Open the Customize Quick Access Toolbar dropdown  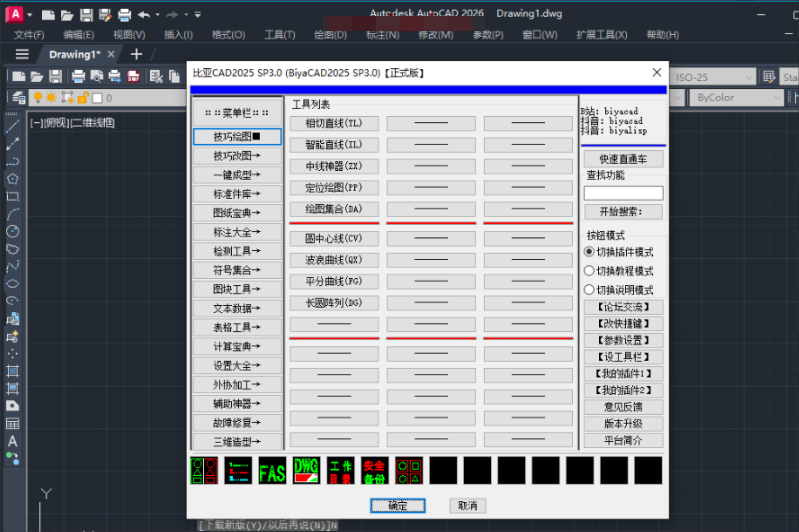click(198, 15)
